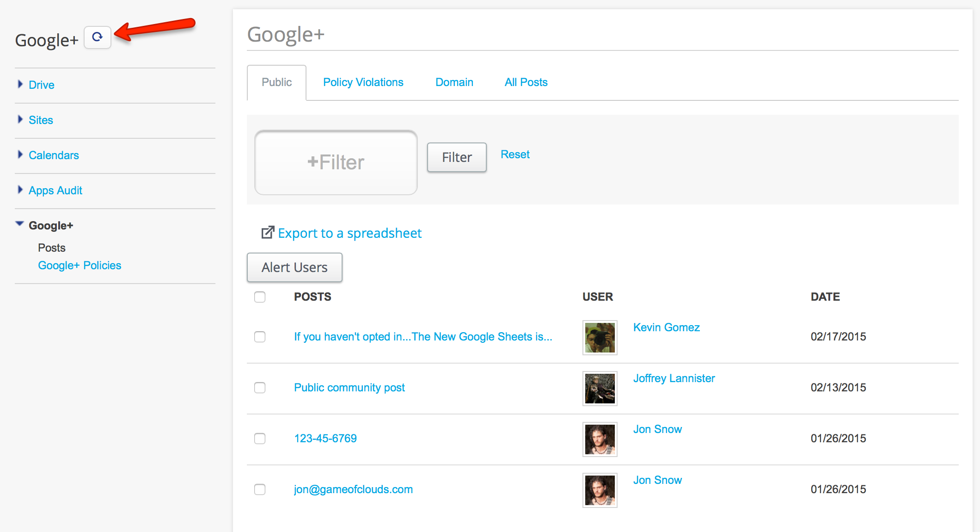Check the 123-45-6769 post checkbox
Image resolution: width=980 pixels, height=532 pixels.
click(x=260, y=439)
